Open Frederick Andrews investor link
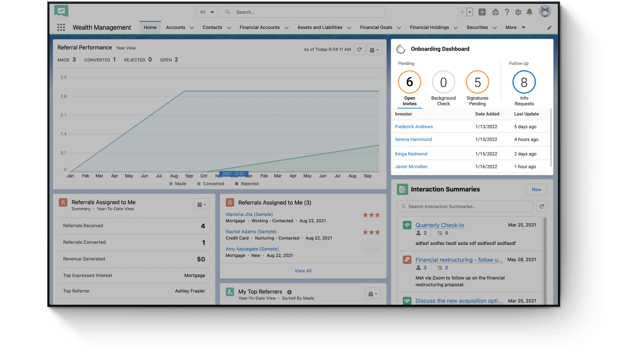Image resolution: width=617 pixels, height=364 pixels. (x=414, y=126)
